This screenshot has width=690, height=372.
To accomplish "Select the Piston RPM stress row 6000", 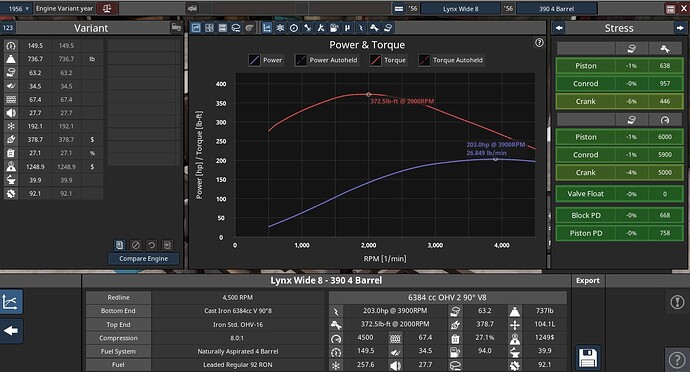I will pos(620,137).
